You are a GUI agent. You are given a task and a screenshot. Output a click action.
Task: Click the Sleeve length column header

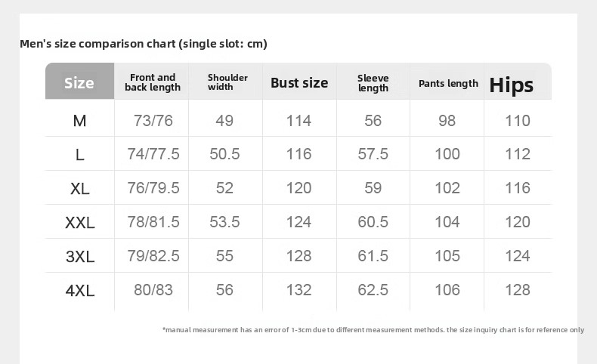373,82
